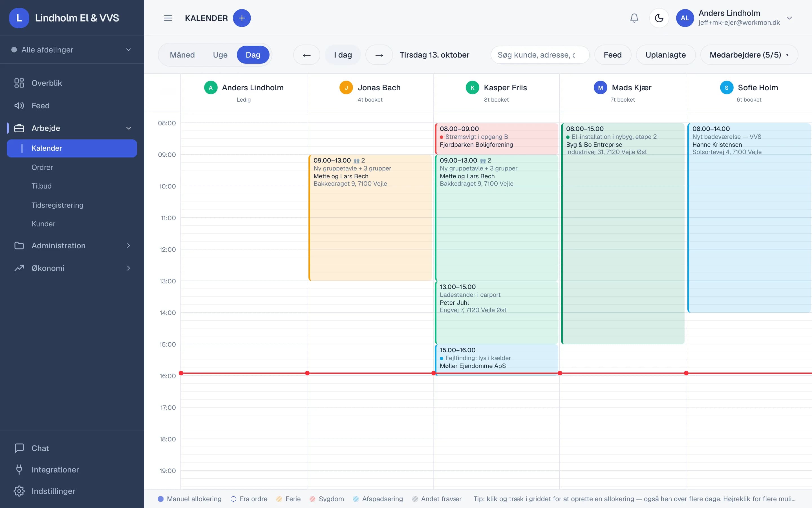Click the Feed button in the toolbar
The image size is (812, 508).
point(613,55)
